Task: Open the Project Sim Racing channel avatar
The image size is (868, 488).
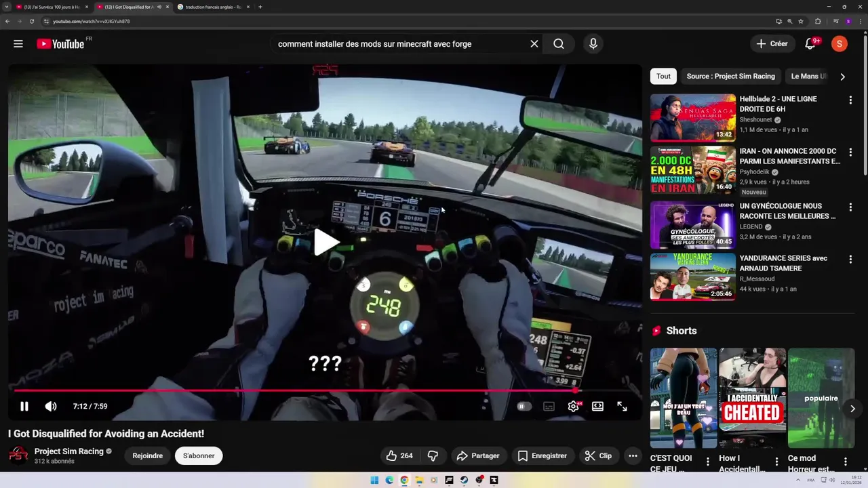Action: 18,455
